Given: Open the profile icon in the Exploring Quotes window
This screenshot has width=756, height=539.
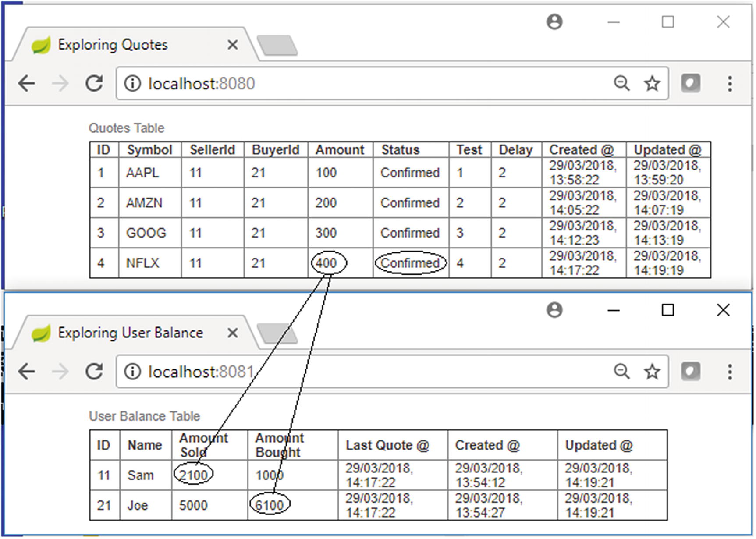Looking at the screenshot, I should coord(554,21).
